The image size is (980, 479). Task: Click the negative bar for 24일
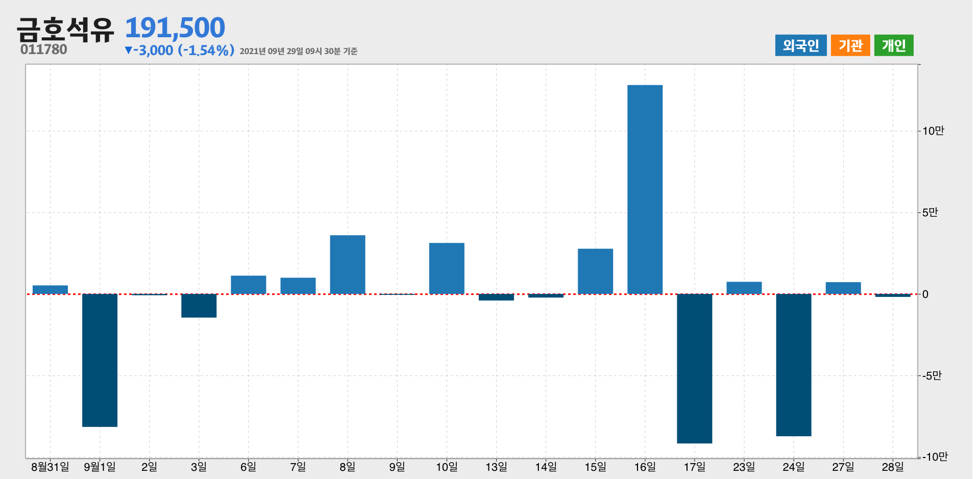[x=793, y=365]
